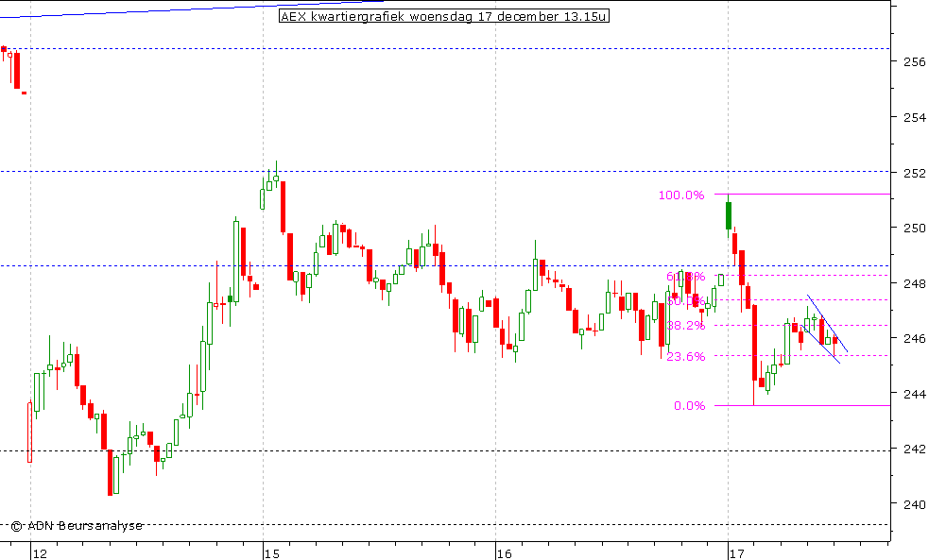This screenshot has height=560, width=929.
Task: Click the 254 price axis label
Action: (914, 118)
